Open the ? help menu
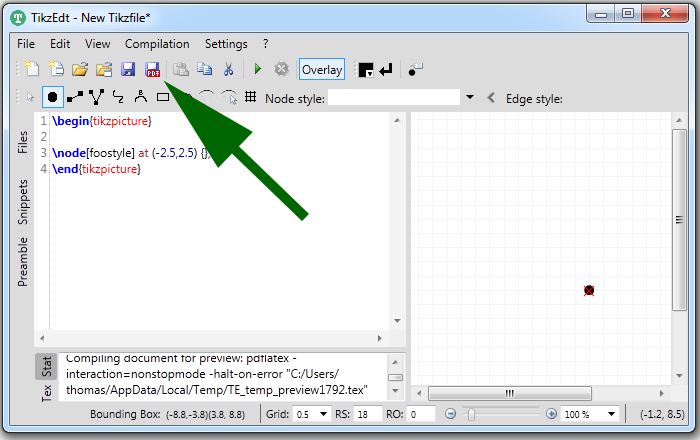This screenshot has width=700, height=440. pos(266,44)
